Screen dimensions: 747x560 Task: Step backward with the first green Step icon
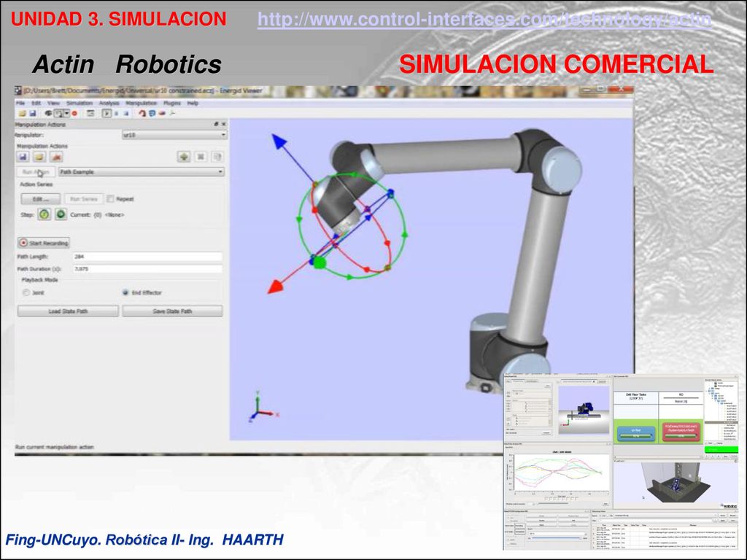coord(44,214)
